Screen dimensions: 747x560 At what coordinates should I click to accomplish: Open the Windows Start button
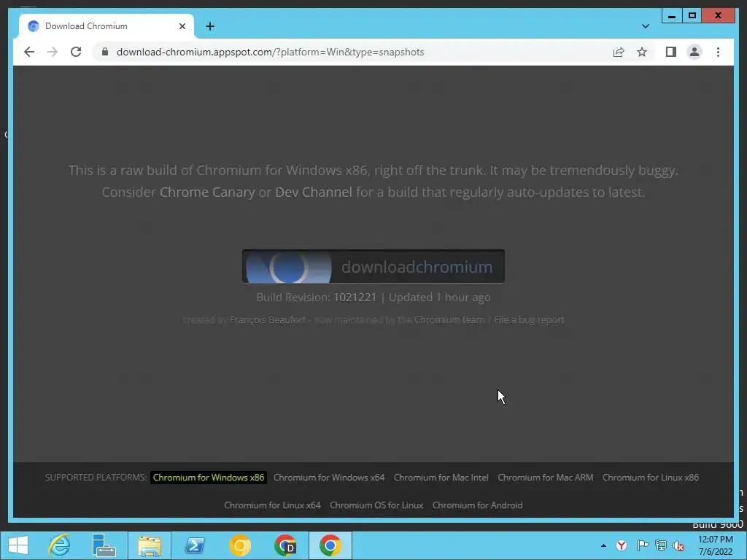[18, 545]
